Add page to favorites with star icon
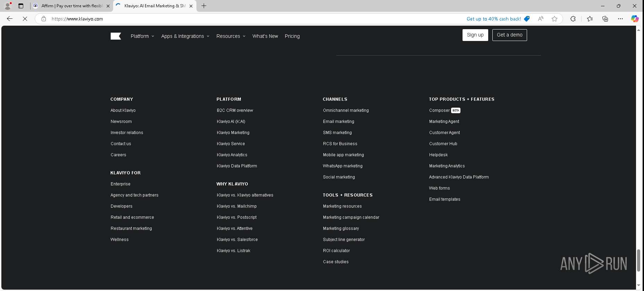The height and width of the screenshot is (291, 644). 554,19
